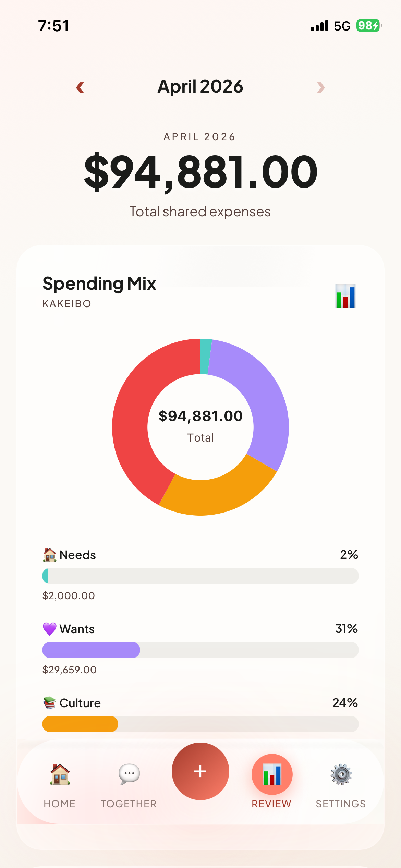The height and width of the screenshot is (868, 401).
Task: Tap the Culture progress bar
Action: (200, 724)
